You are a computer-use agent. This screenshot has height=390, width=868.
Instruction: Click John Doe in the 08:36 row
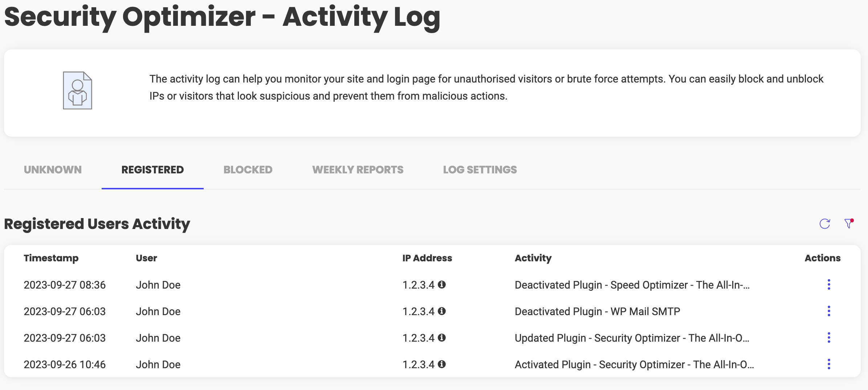[x=158, y=285]
